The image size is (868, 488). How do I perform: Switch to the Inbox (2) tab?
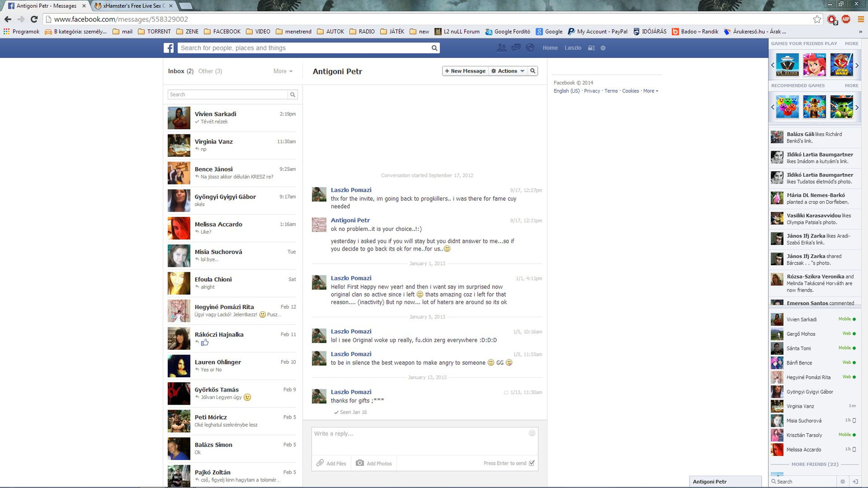181,71
